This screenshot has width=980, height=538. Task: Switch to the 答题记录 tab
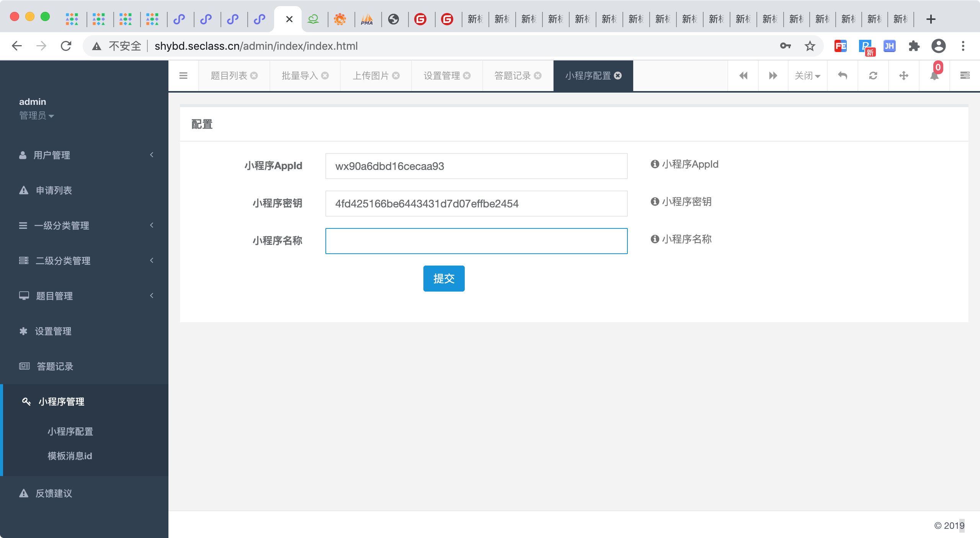click(x=512, y=76)
